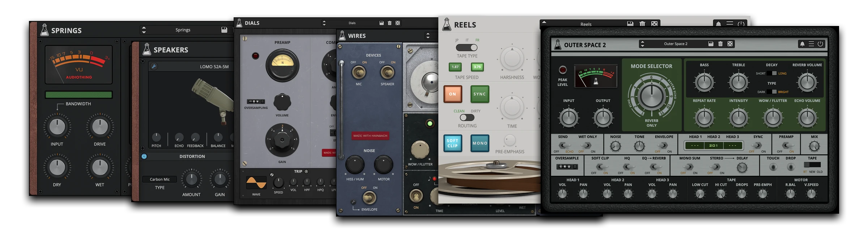
Task: Select the 1.87 tape speed in Reels
Action: (455, 67)
